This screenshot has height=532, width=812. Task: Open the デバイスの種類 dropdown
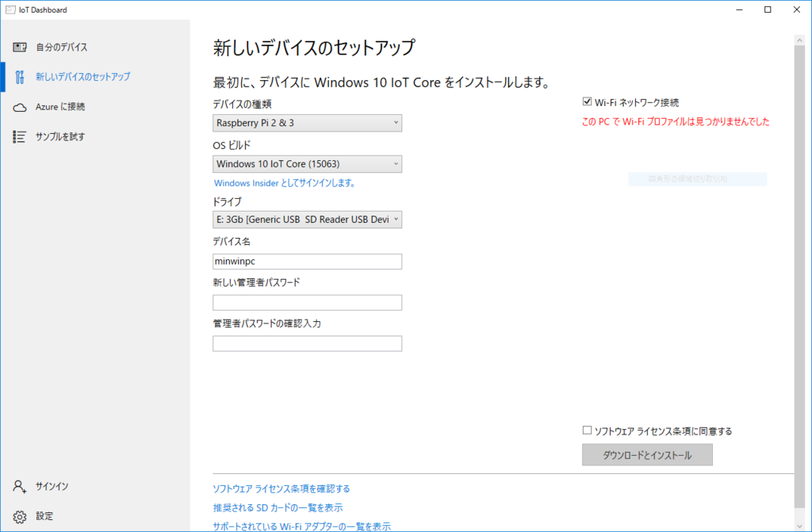tap(307, 123)
